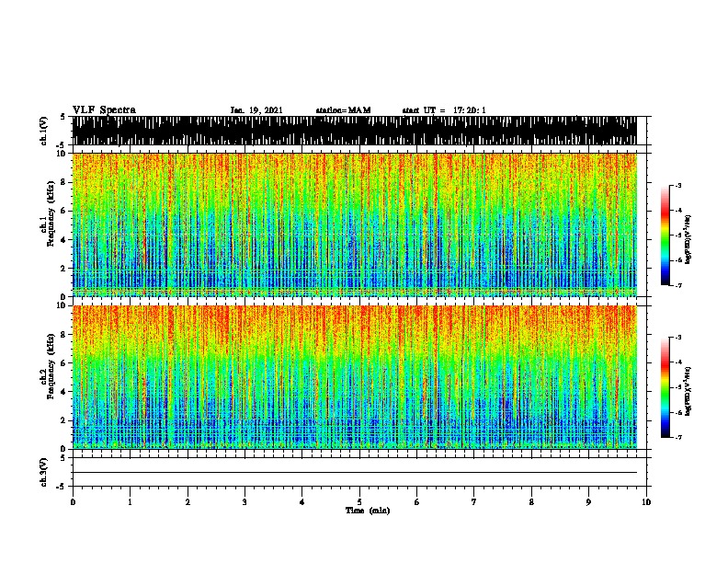The height and width of the screenshot is (563, 728).
Task: Click the "station=MAM" header label
Action: (x=343, y=110)
